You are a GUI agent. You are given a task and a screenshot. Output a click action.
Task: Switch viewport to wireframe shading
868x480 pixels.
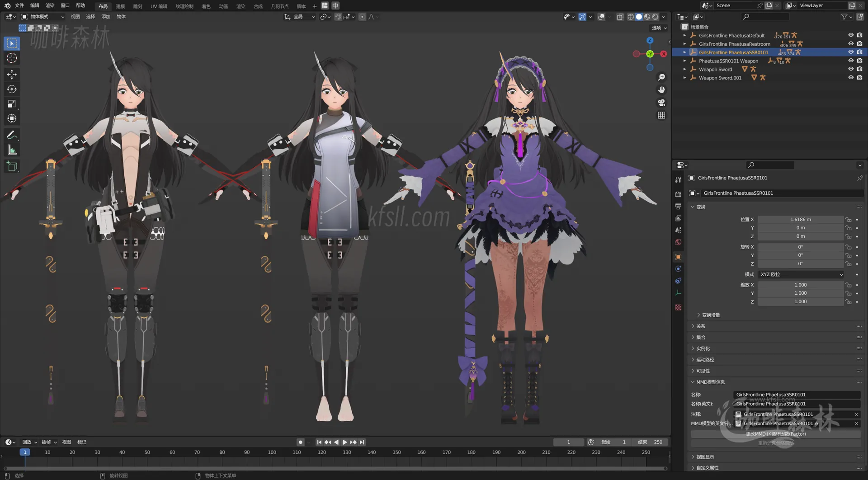(631, 17)
